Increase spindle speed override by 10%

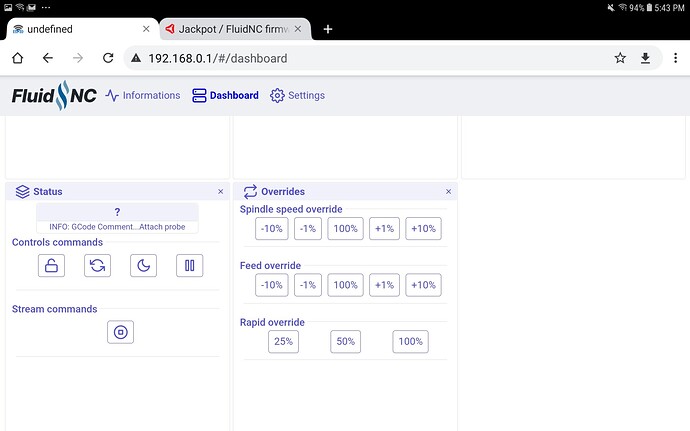[423, 228]
